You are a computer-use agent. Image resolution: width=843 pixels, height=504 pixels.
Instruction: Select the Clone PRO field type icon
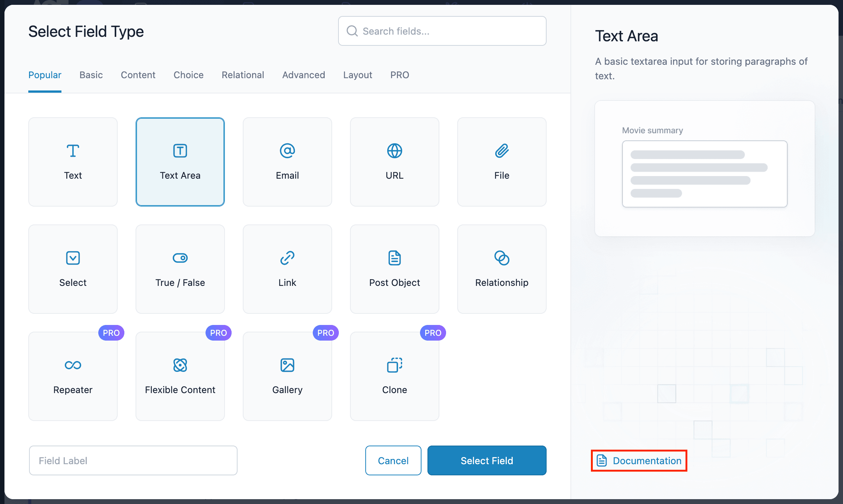point(394,365)
